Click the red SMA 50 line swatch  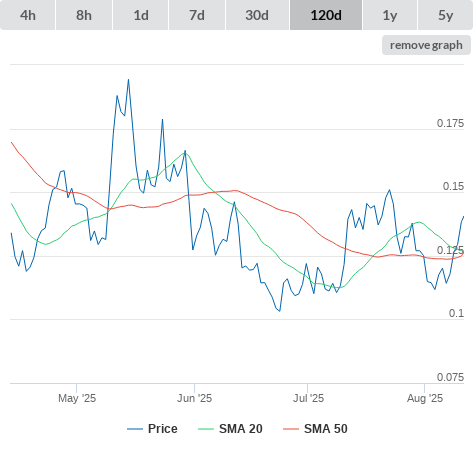pos(291,429)
